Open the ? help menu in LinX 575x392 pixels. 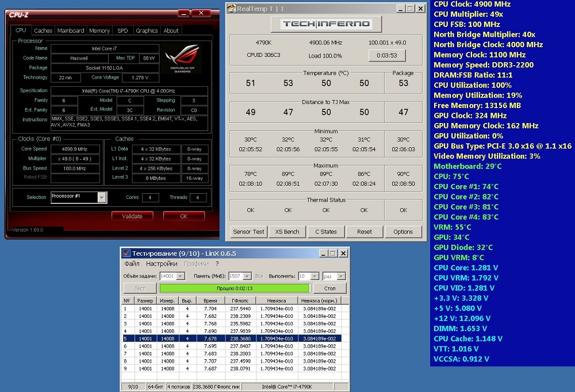click(x=217, y=264)
